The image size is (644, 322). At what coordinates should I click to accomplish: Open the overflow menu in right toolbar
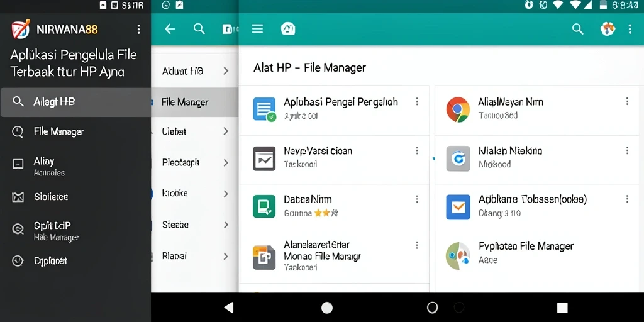(x=630, y=29)
